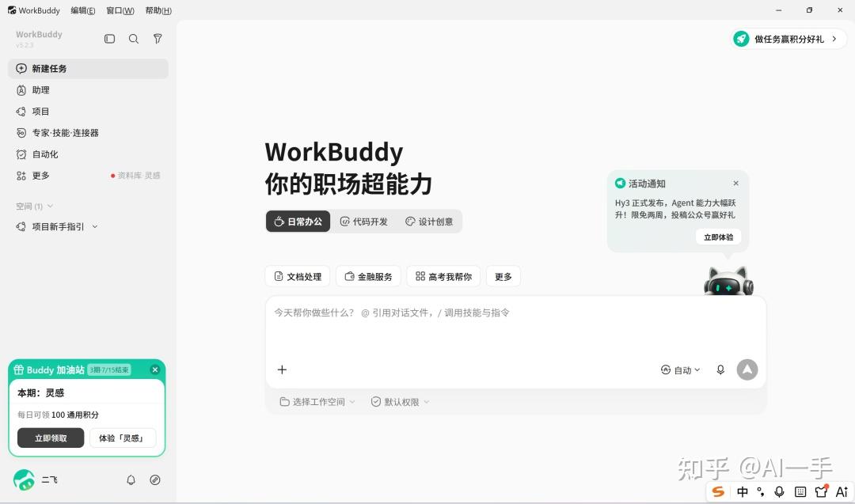855x504 pixels.
Task: Open the 资料库 shortcut
Action: [x=130, y=176]
